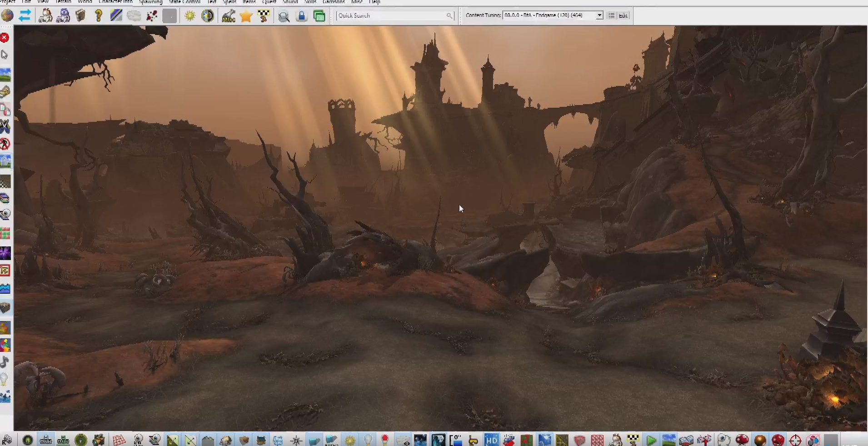Image resolution: width=868 pixels, height=446 pixels.
Task: Toggle the BAKED blue box icon
Action: (x=332, y=440)
